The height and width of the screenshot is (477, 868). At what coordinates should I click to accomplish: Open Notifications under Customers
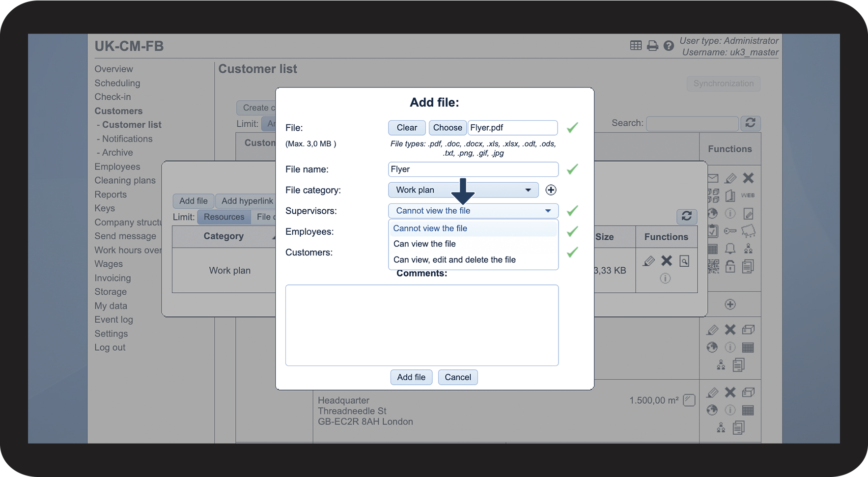click(x=127, y=139)
